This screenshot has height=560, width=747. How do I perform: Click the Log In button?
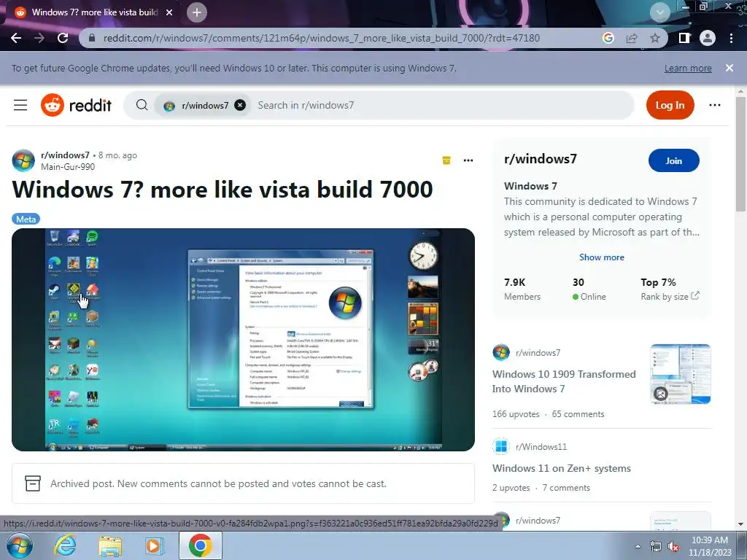tap(670, 105)
